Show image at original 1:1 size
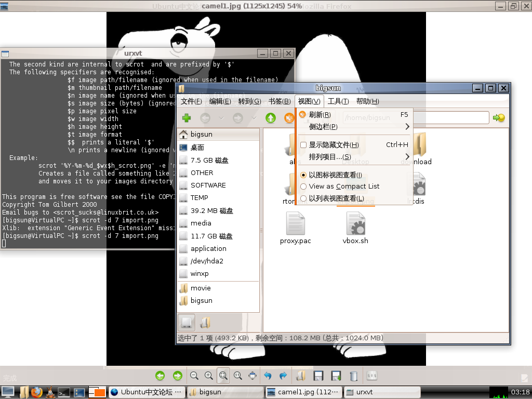The width and height of the screenshot is (532, 399). tap(238, 376)
